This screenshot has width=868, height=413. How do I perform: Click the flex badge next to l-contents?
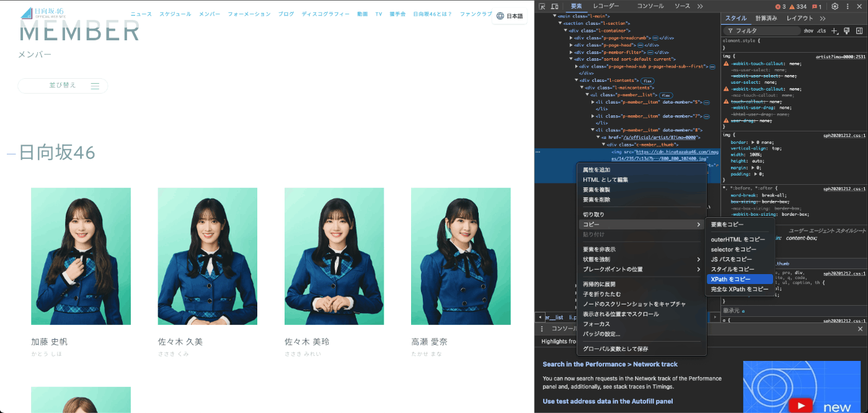tap(647, 81)
